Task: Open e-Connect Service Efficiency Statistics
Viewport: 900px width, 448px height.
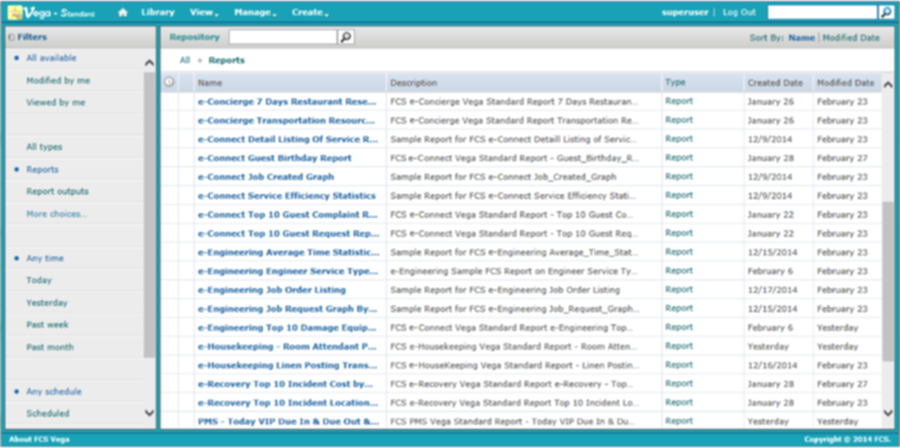Action: [286, 196]
